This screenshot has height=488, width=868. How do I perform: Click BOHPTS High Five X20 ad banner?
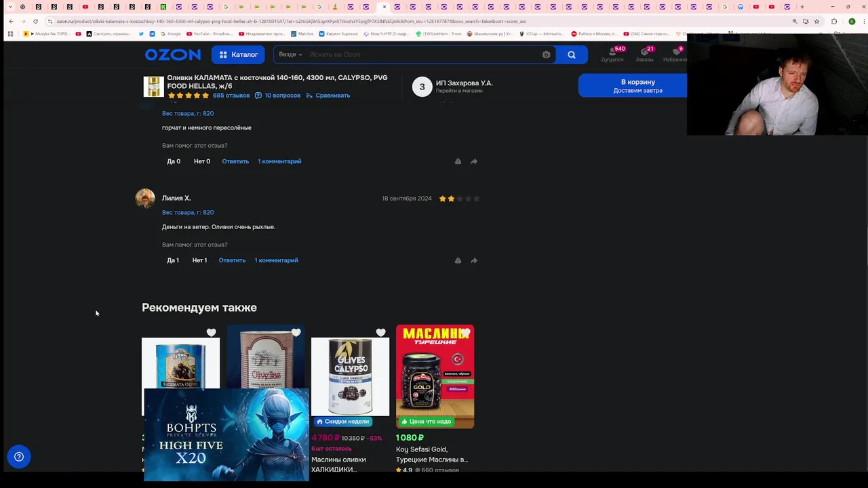tap(226, 435)
